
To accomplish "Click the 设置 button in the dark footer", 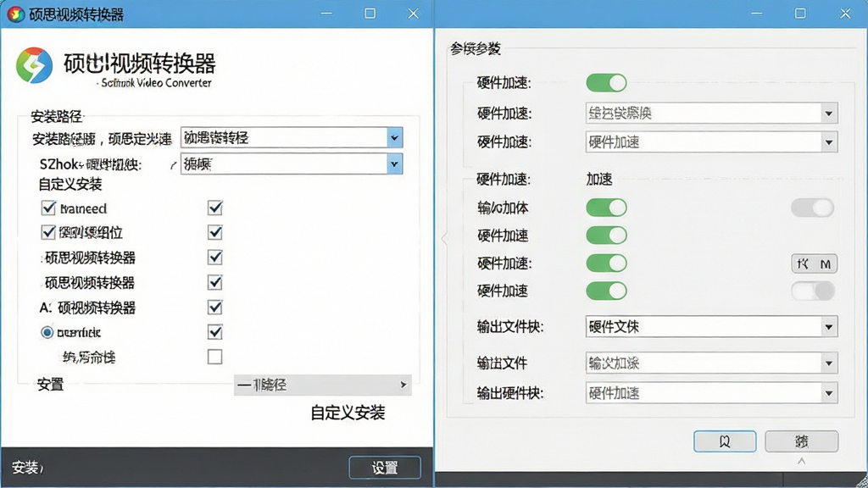I will [x=385, y=468].
